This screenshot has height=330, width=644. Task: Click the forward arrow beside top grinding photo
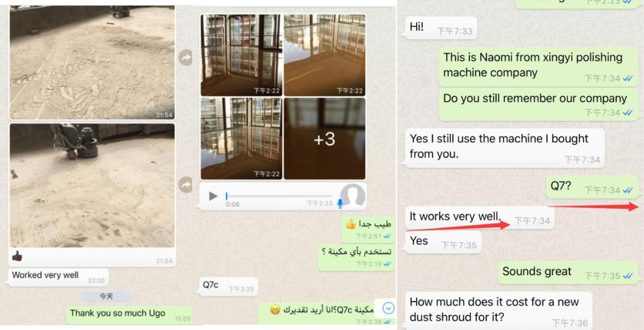click(x=185, y=58)
